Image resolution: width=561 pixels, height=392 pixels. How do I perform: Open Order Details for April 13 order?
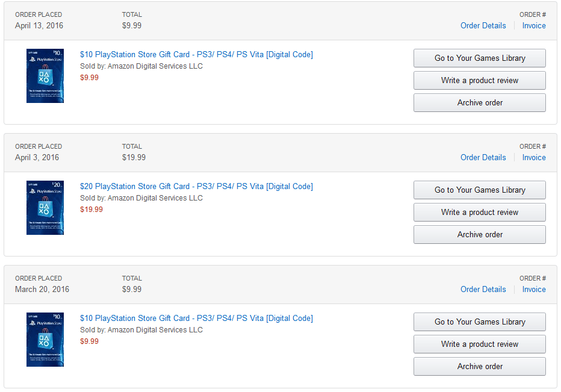[483, 25]
